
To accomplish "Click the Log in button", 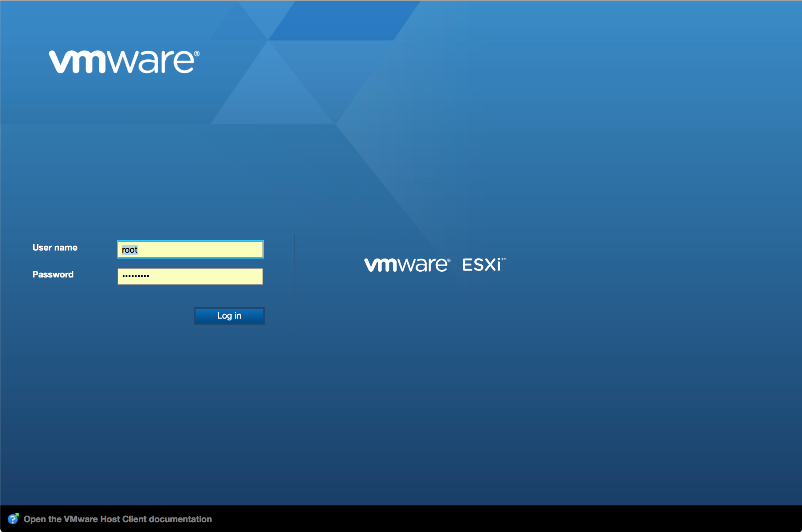I will pos(229,316).
